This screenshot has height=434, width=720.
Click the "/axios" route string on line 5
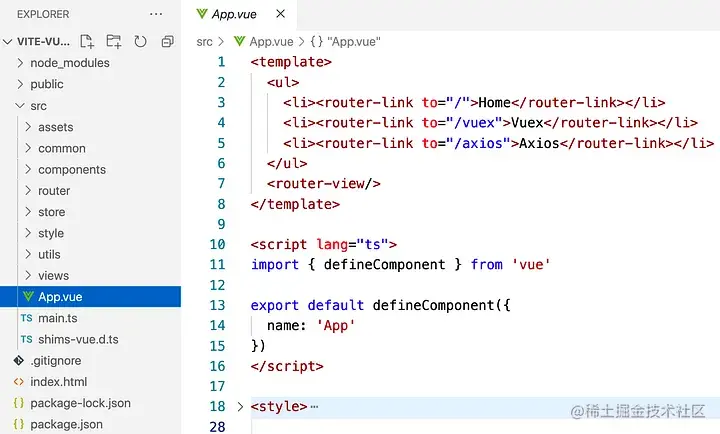tap(478, 143)
